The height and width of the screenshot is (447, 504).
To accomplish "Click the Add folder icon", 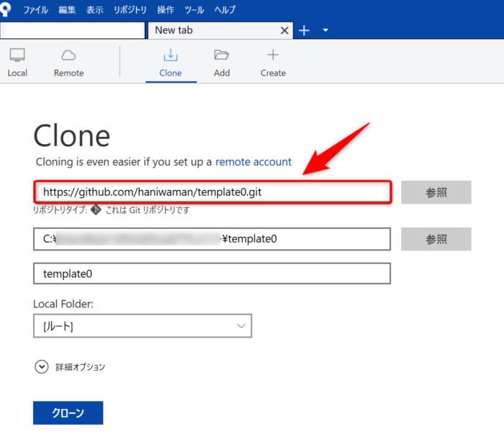I will 222,55.
